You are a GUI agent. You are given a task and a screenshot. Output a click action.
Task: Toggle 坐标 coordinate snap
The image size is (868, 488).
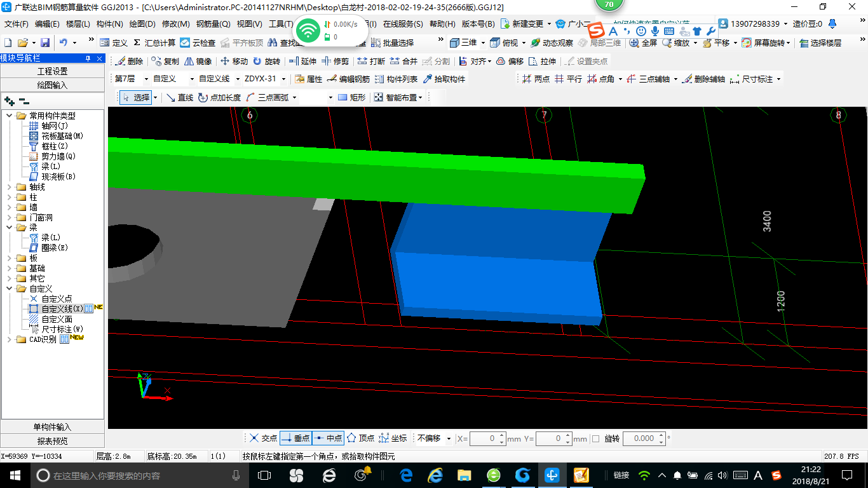coord(393,438)
